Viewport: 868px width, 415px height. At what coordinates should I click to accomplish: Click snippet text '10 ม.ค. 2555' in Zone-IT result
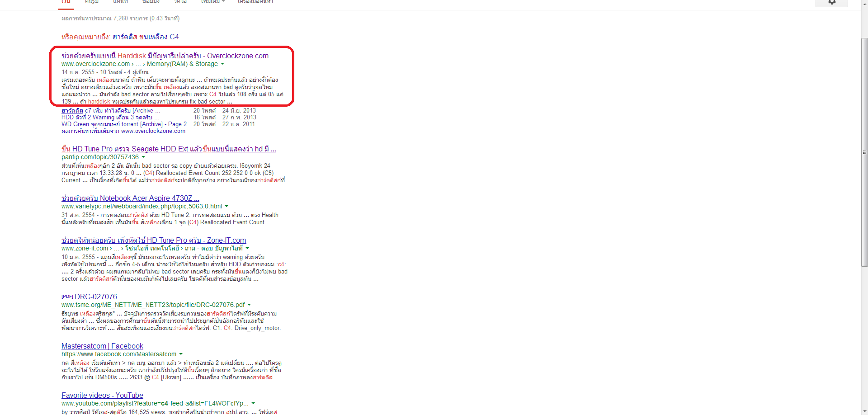point(78,257)
